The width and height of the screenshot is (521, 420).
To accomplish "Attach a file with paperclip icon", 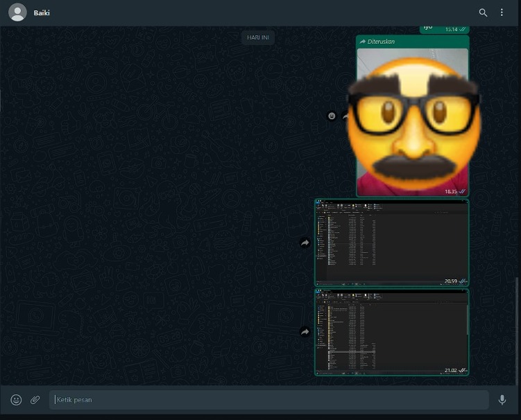I will pos(35,400).
